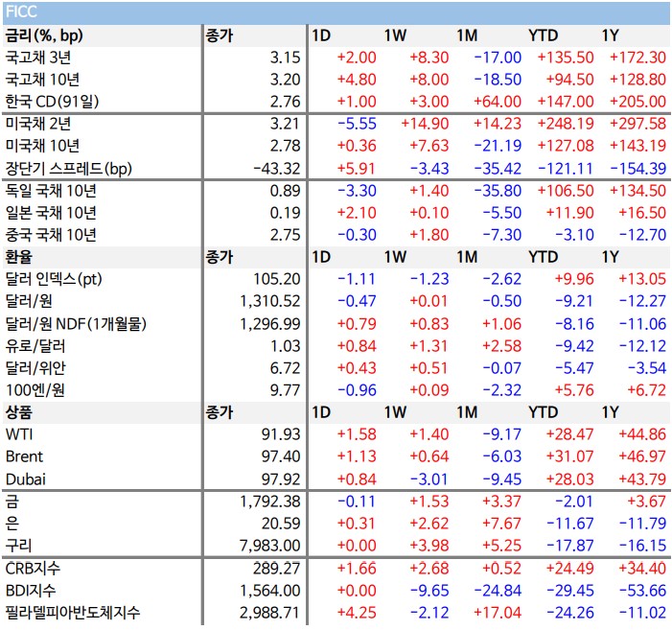The image size is (672, 630).
Task: Click the Dubai row label
Action: point(25,479)
